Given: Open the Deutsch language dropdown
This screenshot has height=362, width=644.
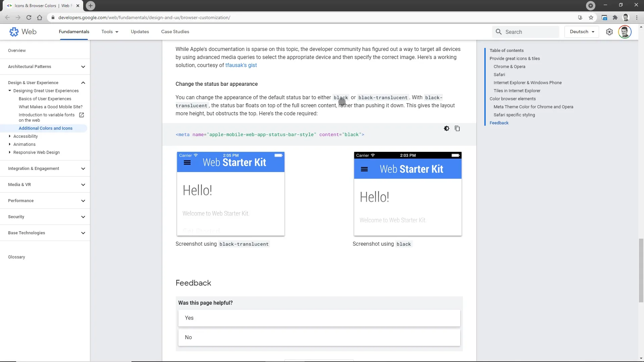Looking at the screenshot, I should click(x=582, y=32).
